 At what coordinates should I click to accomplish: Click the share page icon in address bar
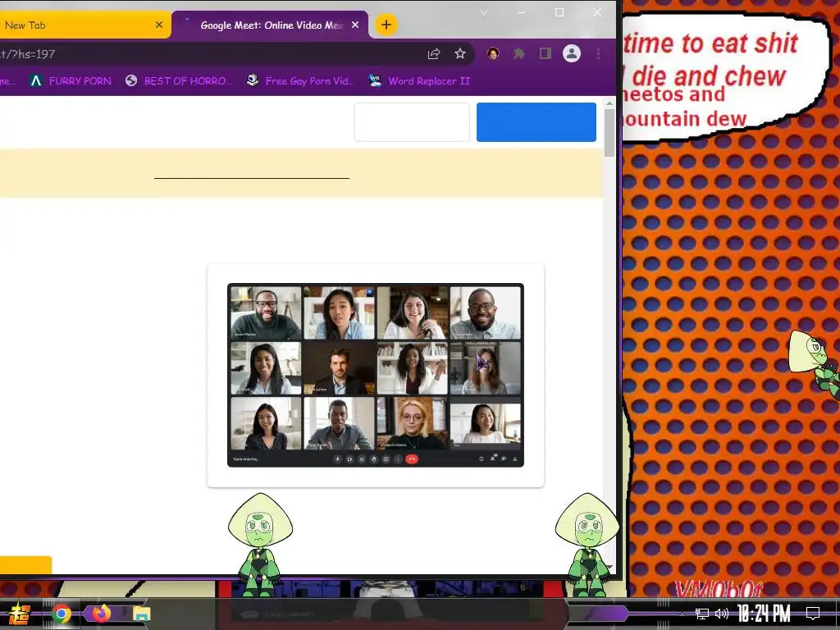[x=434, y=53]
